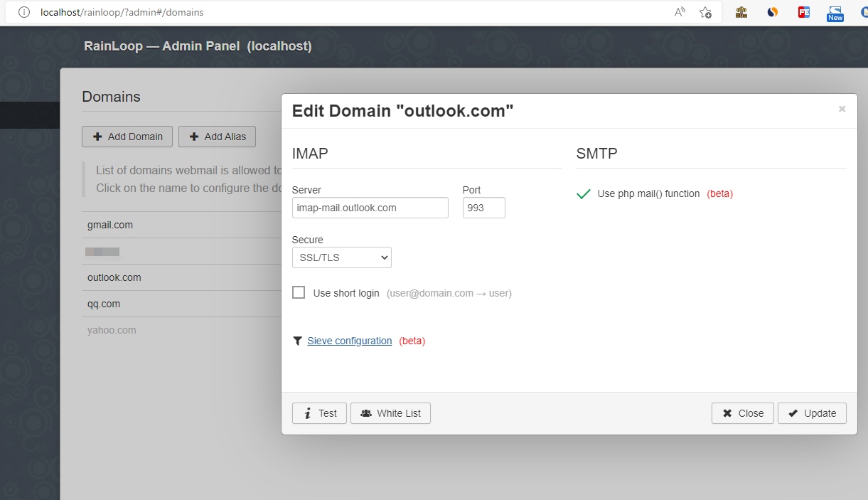Change SSL/TLS selection in Secure dropdown
Screen dimensions: 868x500
pyautogui.click(x=341, y=257)
